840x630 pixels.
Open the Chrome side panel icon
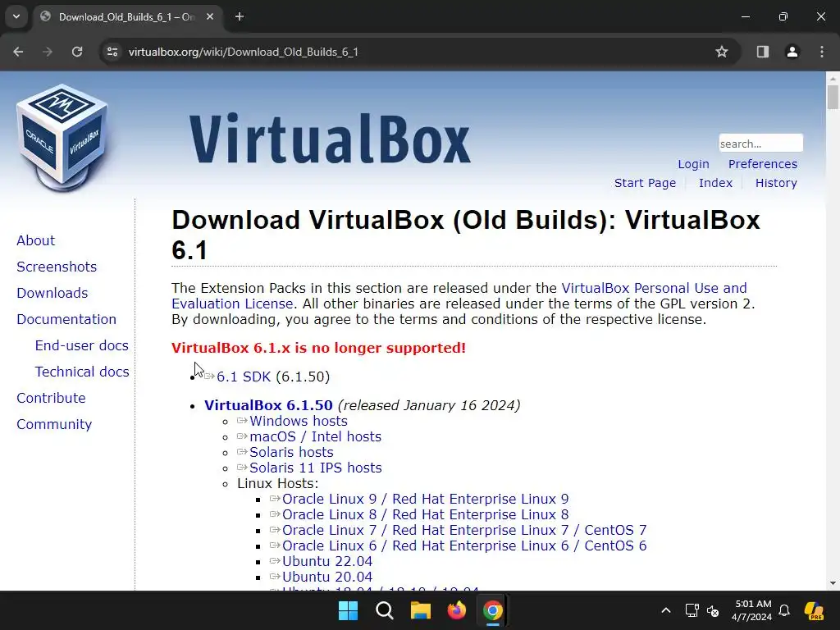(763, 52)
